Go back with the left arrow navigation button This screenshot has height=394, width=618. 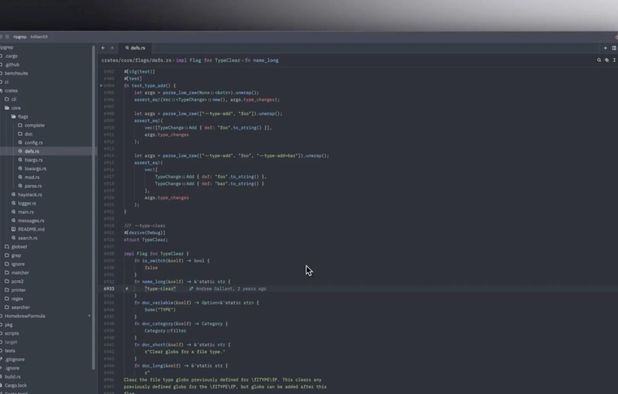tap(103, 48)
